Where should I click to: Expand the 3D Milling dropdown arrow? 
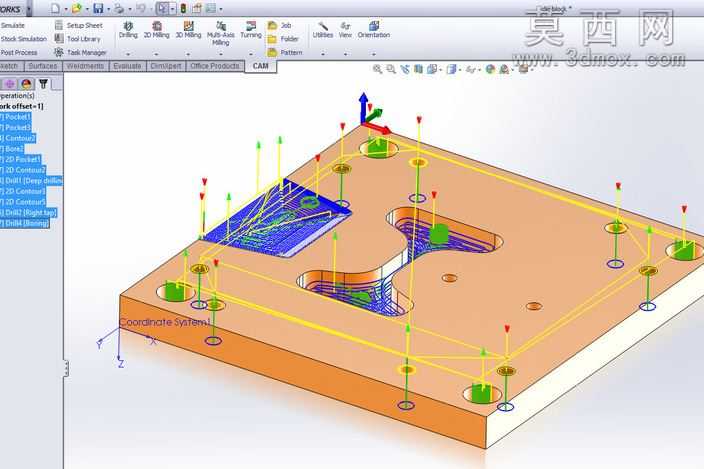pyautogui.click(x=188, y=54)
